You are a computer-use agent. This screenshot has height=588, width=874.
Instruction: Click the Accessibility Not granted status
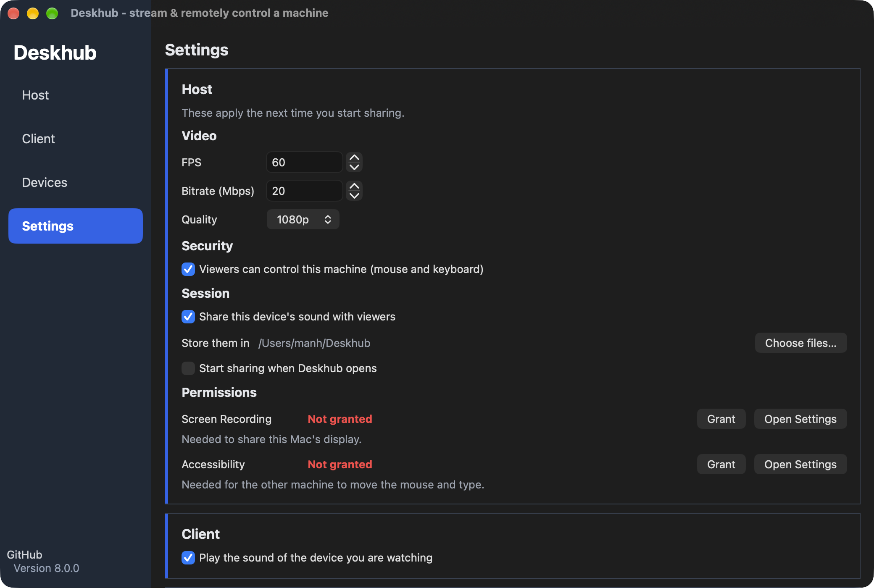click(340, 465)
